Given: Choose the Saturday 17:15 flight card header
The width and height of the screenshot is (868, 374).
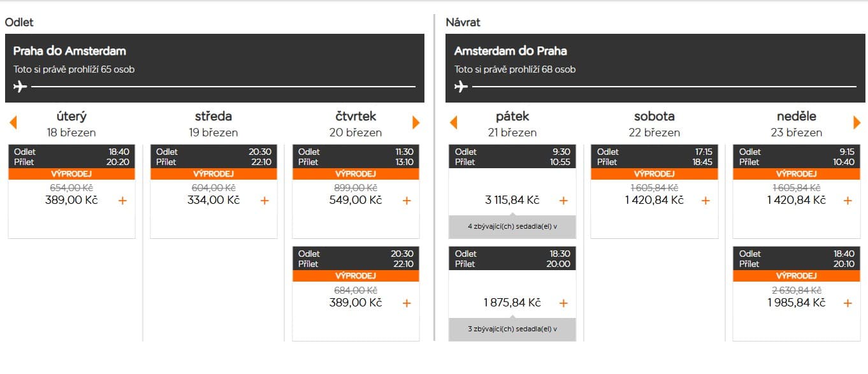Looking at the screenshot, I should [x=655, y=157].
